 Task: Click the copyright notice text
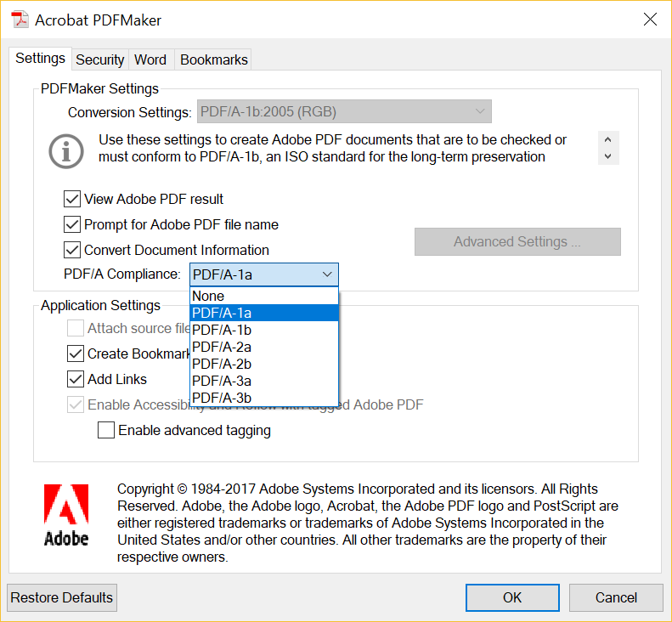pyautogui.click(x=368, y=523)
